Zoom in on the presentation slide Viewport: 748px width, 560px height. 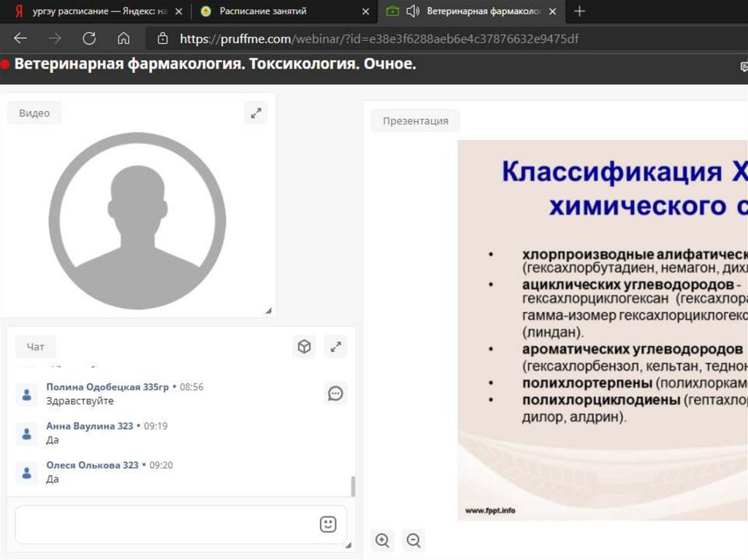[382, 540]
